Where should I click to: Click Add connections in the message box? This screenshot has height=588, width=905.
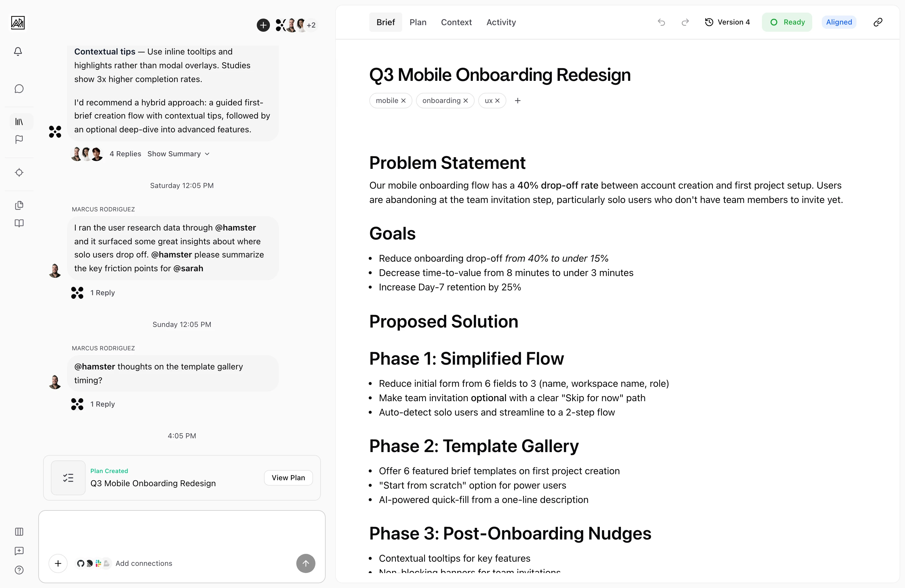click(x=144, y=563)
